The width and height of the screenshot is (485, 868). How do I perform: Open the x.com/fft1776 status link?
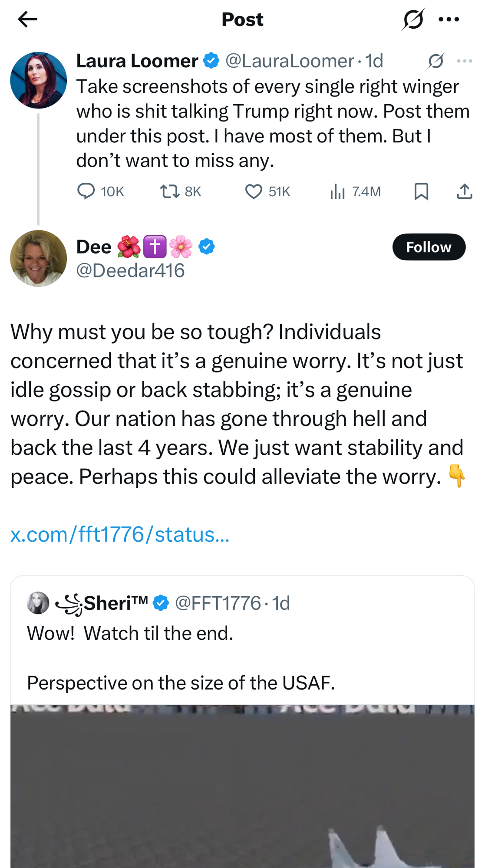(x=120, y=534)
